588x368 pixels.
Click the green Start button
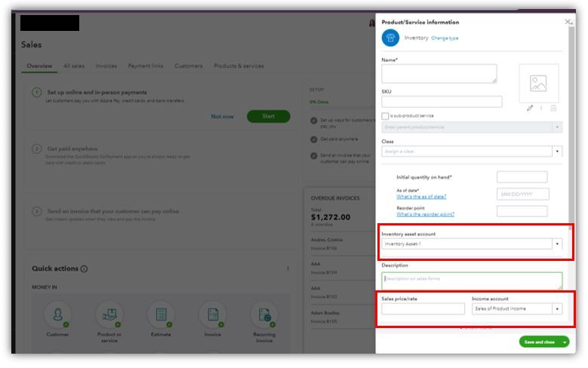click(269, 116)
